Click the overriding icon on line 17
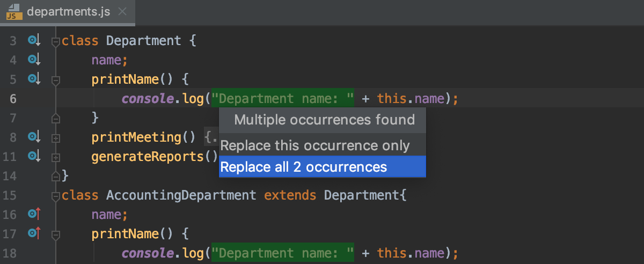Image resolution: width=644 pixels, height=264 pixels. pyautogui.click(x=34, y=233)
